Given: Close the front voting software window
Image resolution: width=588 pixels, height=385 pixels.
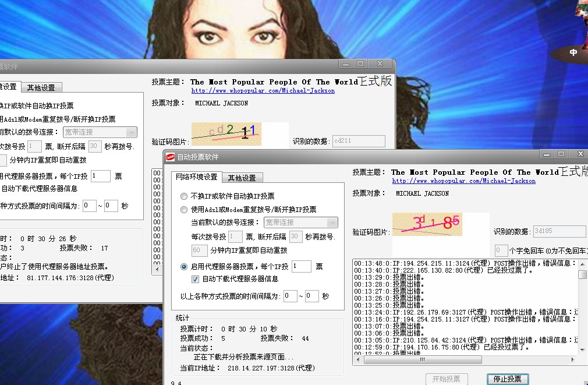Looking at the screenshot, I should (580, 154).
